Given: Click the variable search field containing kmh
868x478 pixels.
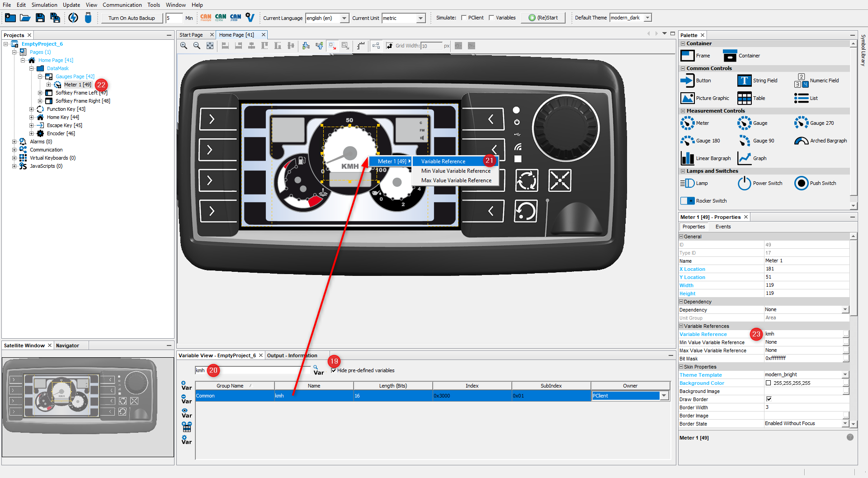Looking at the screenshot, I should (253, 370).
